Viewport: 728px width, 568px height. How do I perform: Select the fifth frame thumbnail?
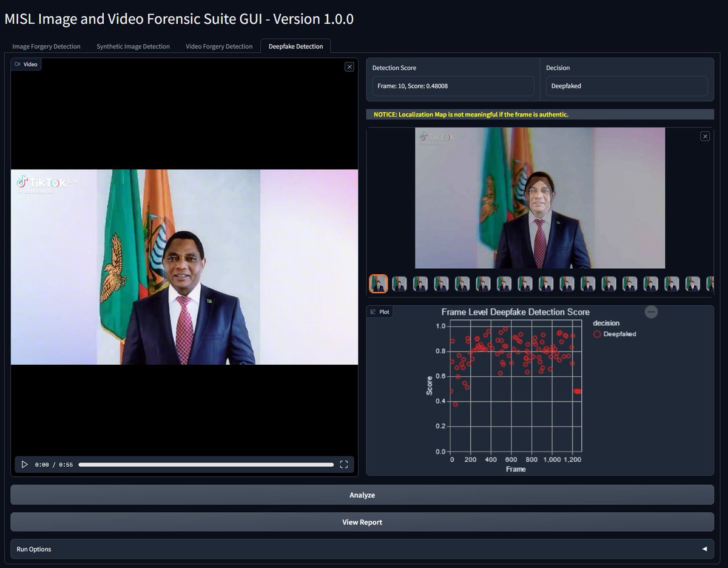462,283
